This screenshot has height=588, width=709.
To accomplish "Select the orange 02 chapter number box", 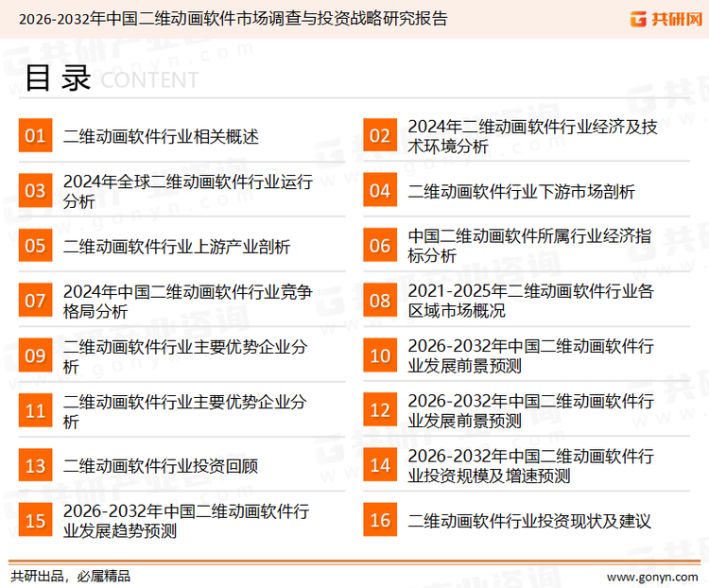I will coord(380,135).
